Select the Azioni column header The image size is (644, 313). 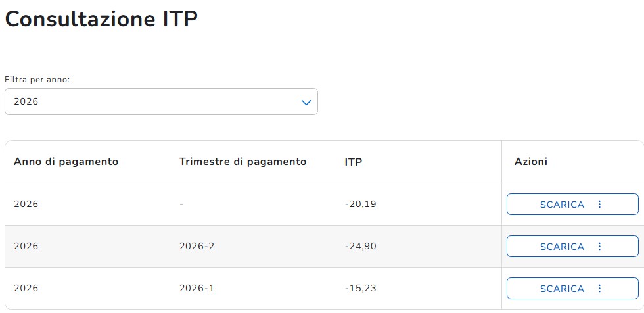coord(531,162)
